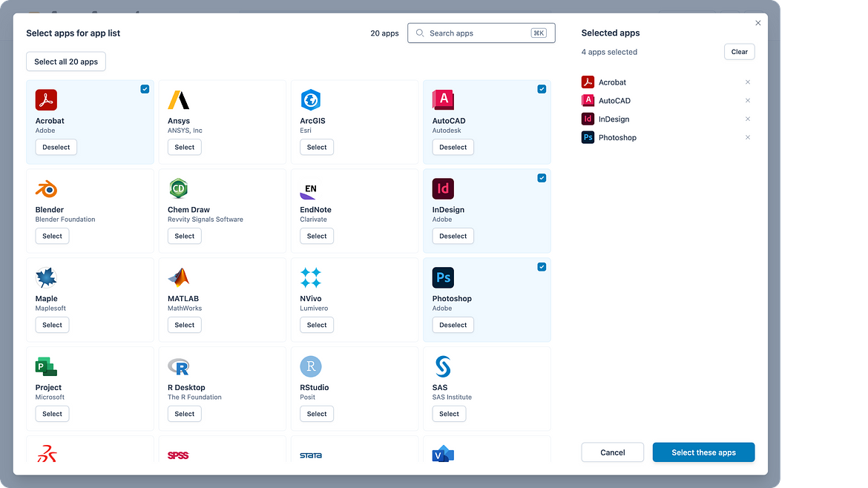The width and height of the screenshot is (868, 488).
Task: Click the ArcGIS globe icon
Action: point(311,100)
